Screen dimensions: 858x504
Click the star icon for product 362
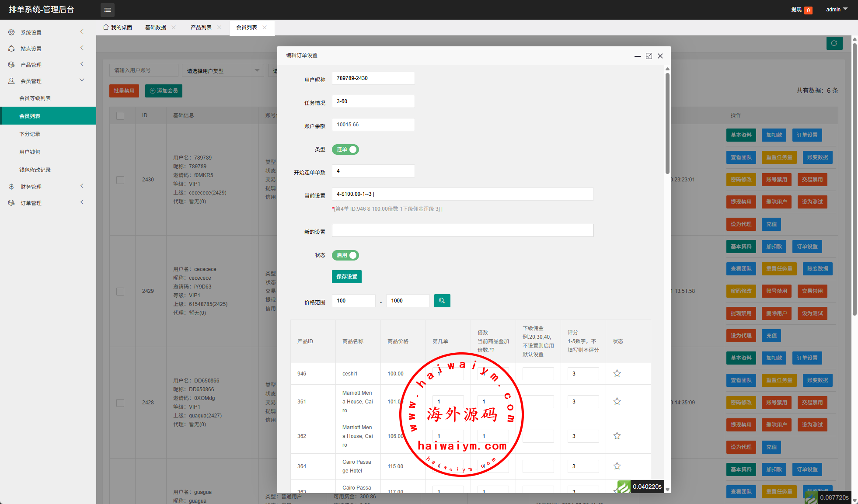(617, 436)
